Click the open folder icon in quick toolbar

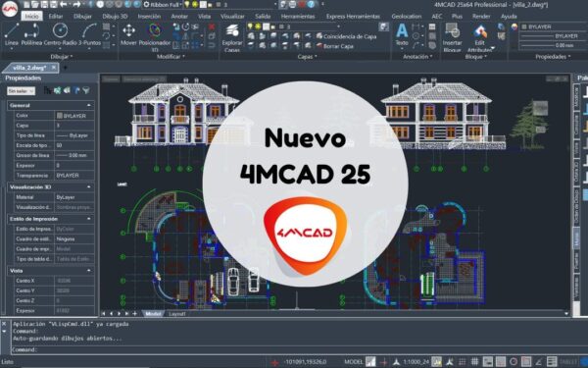click(x=35, y=5)
